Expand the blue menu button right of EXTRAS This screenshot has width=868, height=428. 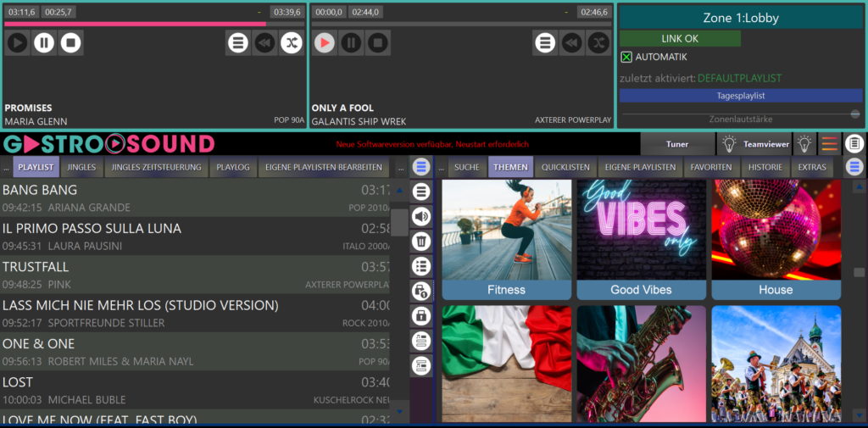[854, 167]
